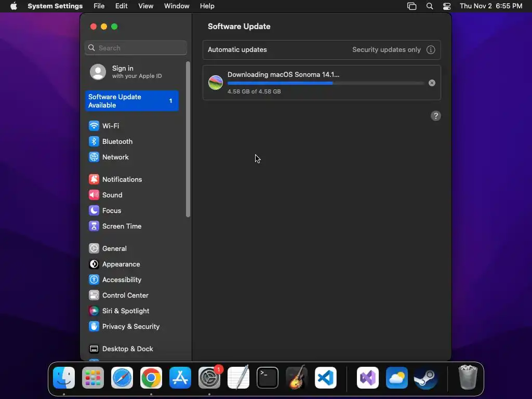Click the date and time in menu bar
This screenshot has height=399, width=532.
[491, 6]
